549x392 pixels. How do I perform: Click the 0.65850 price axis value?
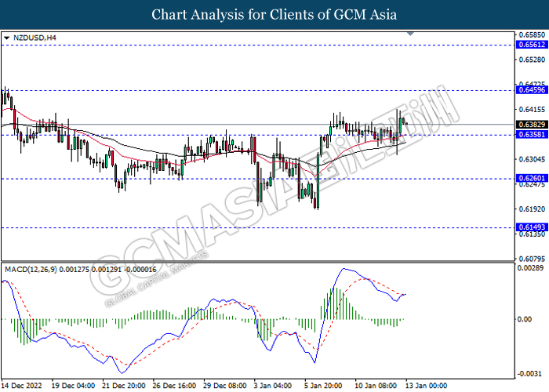click(532, 35)
